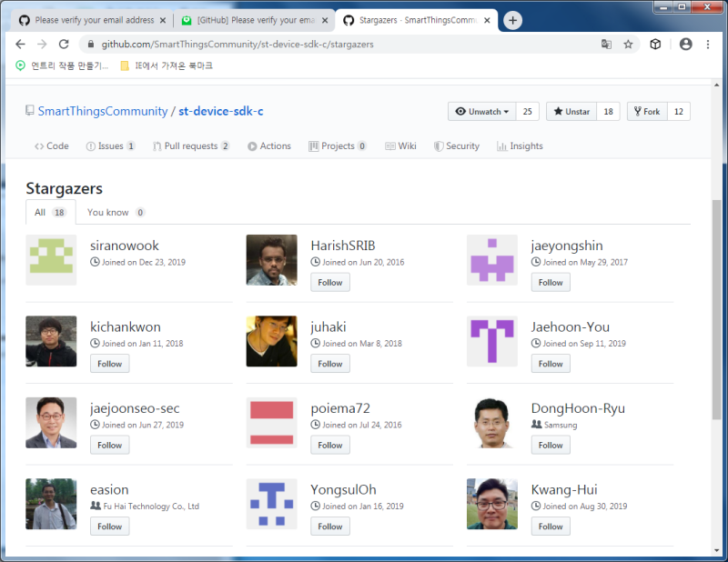The image size is (728, 562).
Task: Go to the Code tab
Action: point(52,146)
